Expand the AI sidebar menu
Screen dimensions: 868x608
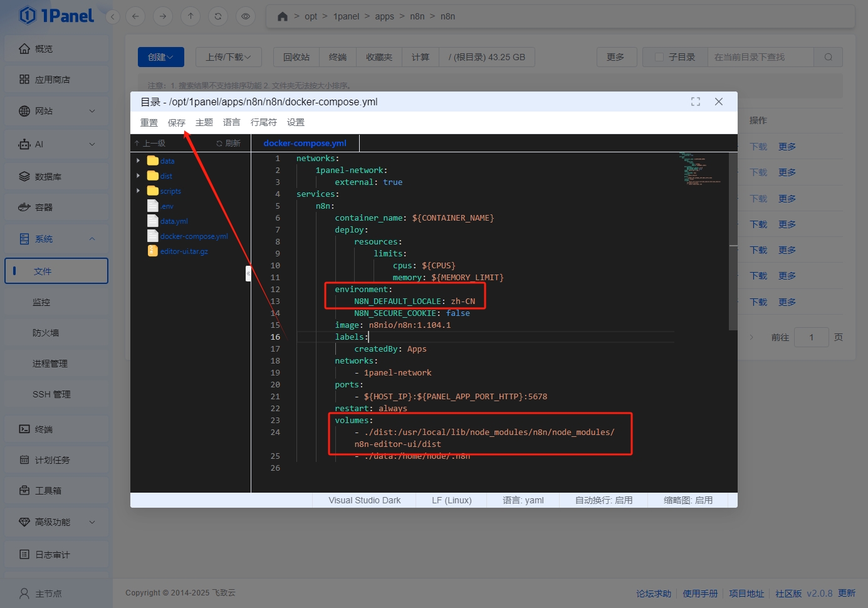coord(56,144)
